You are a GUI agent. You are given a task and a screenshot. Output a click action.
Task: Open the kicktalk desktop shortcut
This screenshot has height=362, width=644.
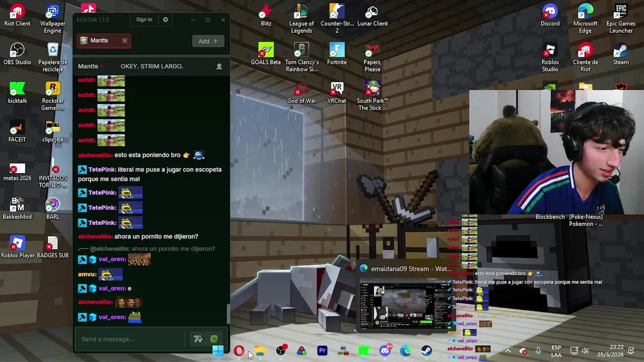[x=17, y=93]
